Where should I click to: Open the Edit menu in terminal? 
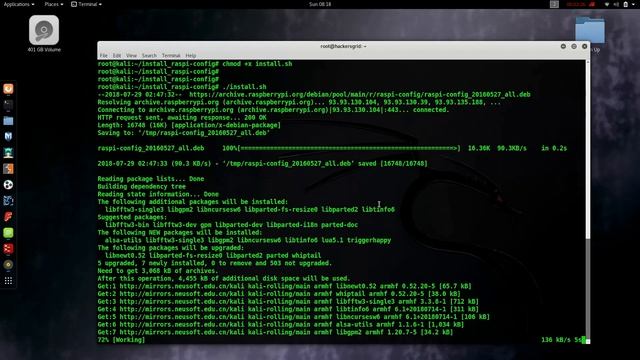pos(117,56)
